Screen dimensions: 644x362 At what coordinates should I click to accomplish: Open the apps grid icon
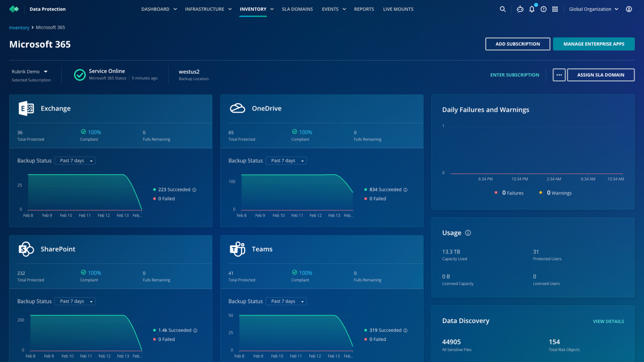555,9
